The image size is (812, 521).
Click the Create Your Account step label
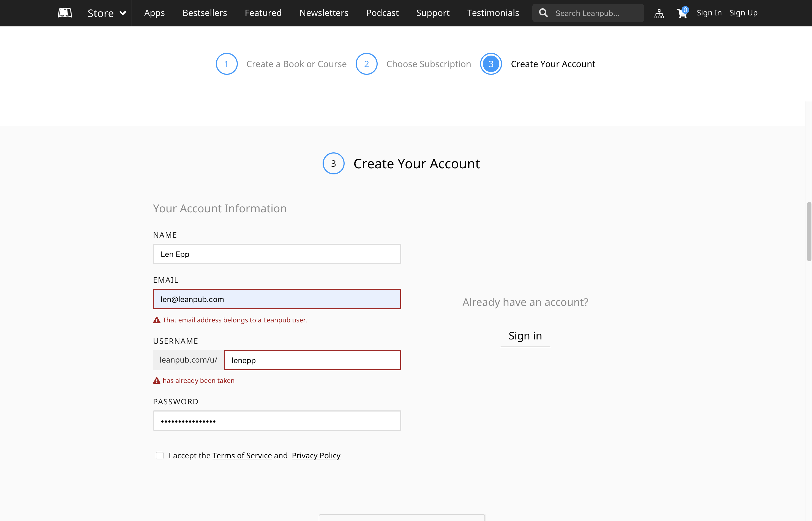[553, 64]
